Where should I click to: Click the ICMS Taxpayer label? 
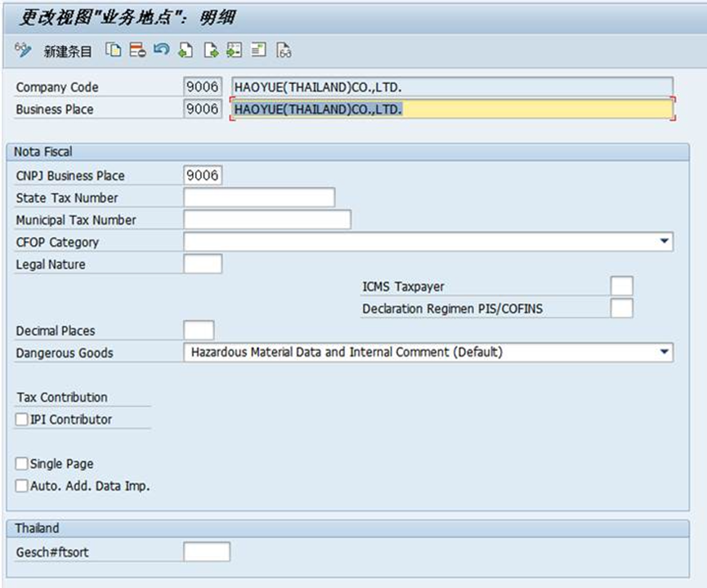(x=403, y=287)
